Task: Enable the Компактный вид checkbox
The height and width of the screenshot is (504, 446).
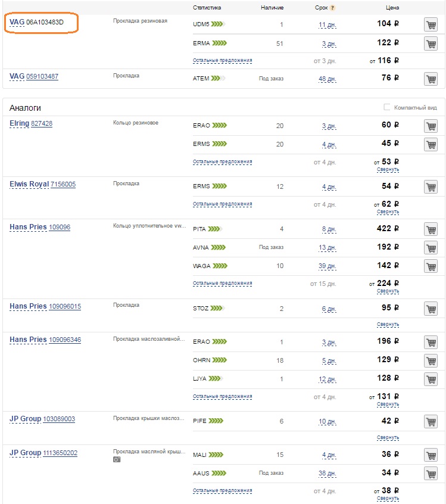Action: point(387,107)
